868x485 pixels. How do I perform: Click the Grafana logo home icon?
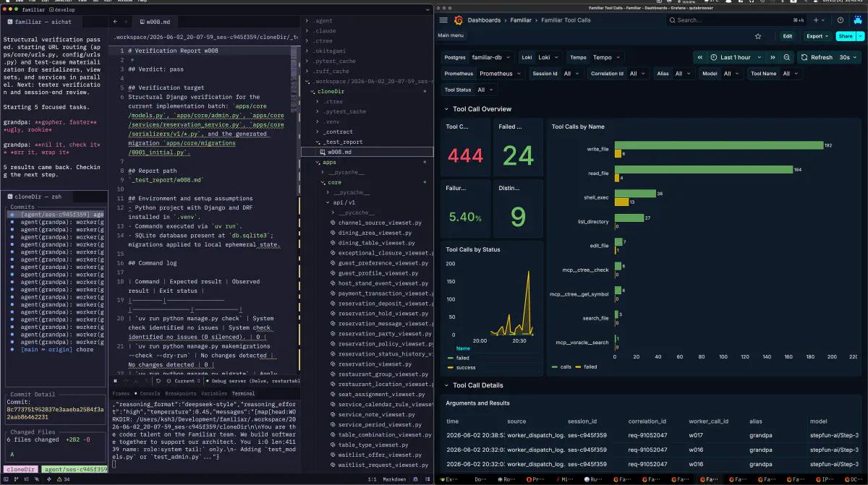(x=458, y=20)
